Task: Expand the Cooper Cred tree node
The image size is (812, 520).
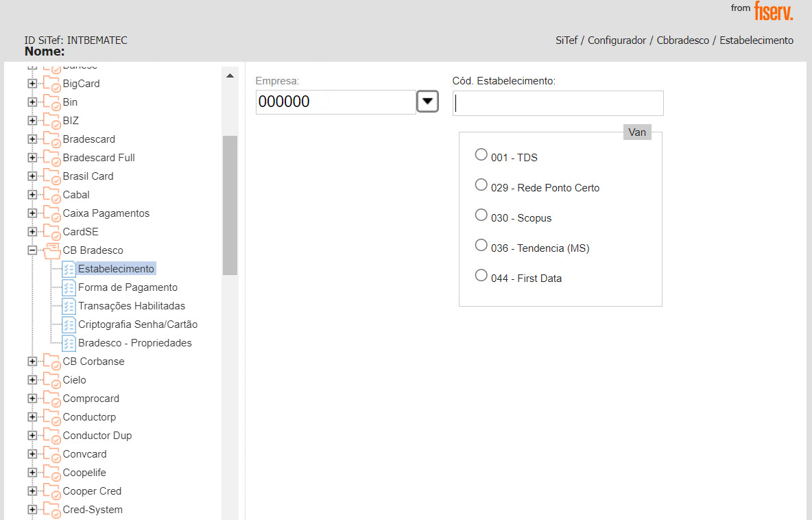Action: point(32,491)
